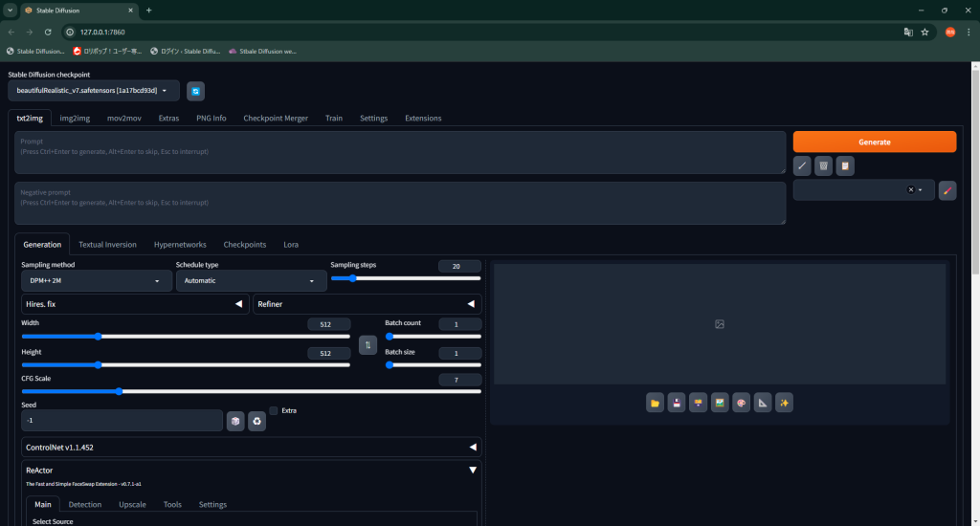980x526 pixels.
Task: Open the Sampling method dropdown
Action: (x=95, y=281)
